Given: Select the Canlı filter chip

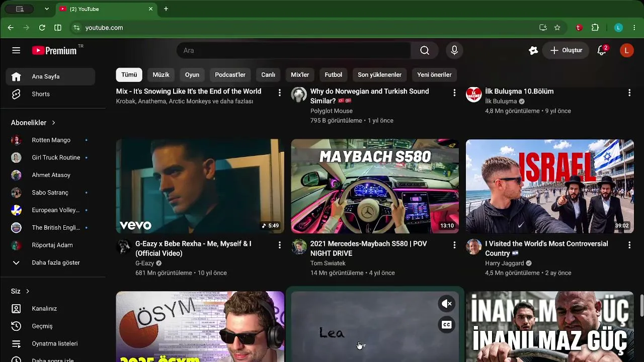Looking at the screenshot, I should tap(268, 75).
